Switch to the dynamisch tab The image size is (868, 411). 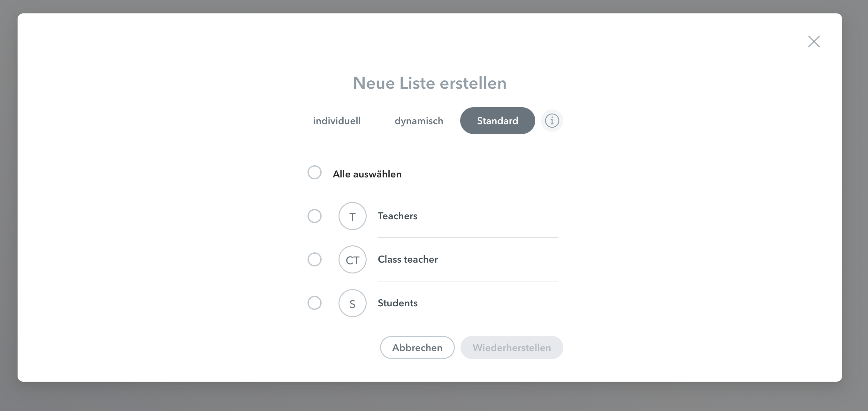pyautogui.click(x=419, y=121)
